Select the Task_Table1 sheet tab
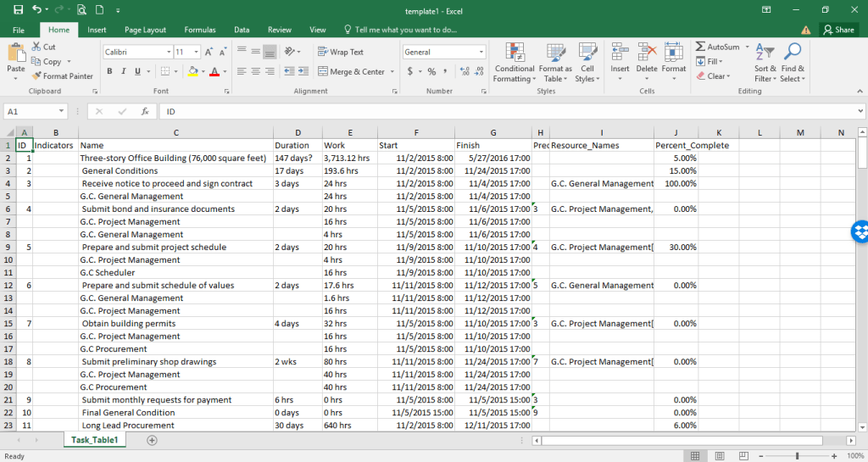The width and height of the screenshot is (868, 462). tap(95, 440)
